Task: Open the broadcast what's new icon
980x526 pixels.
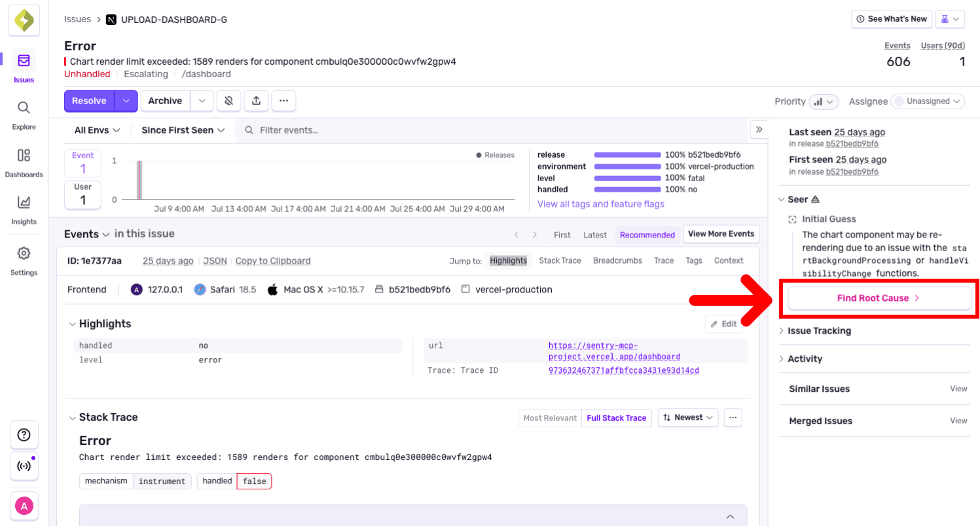Action: (x=24, y=466)
